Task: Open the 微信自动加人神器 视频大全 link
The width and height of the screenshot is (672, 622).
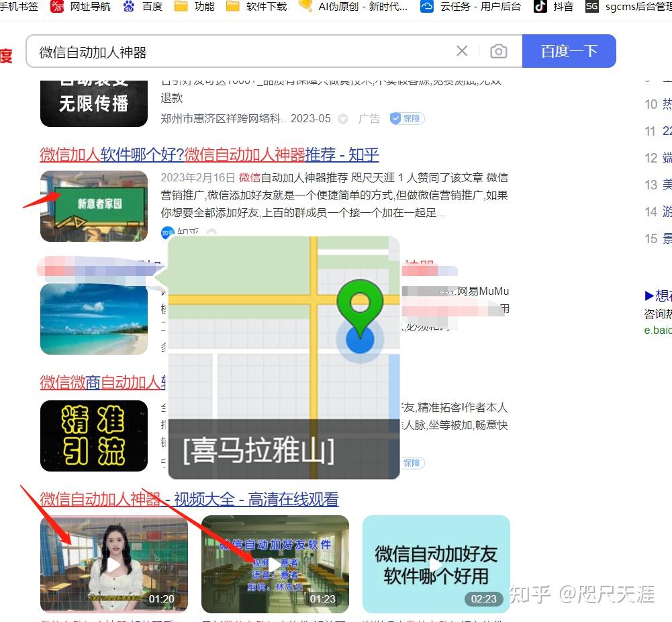Action: pyautogui.click(x=189, y=499)
